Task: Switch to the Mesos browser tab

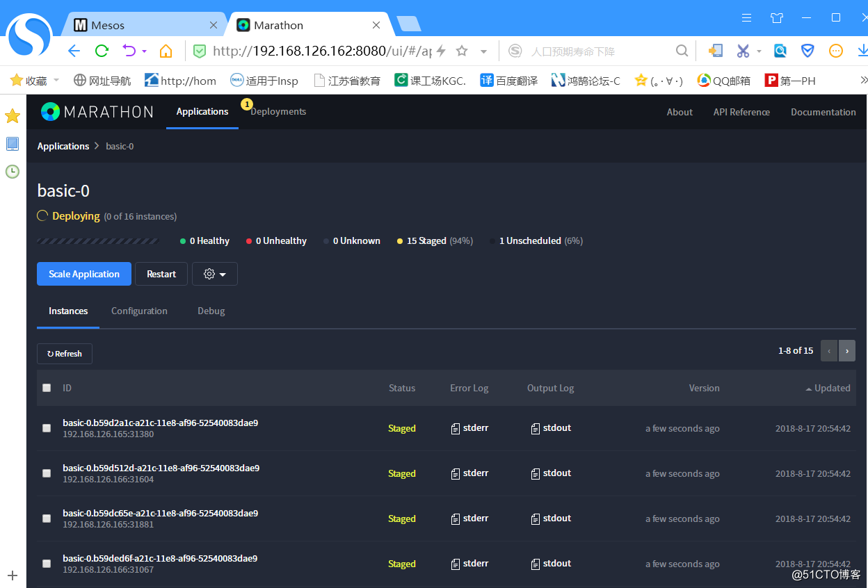Action: (145, 25)
